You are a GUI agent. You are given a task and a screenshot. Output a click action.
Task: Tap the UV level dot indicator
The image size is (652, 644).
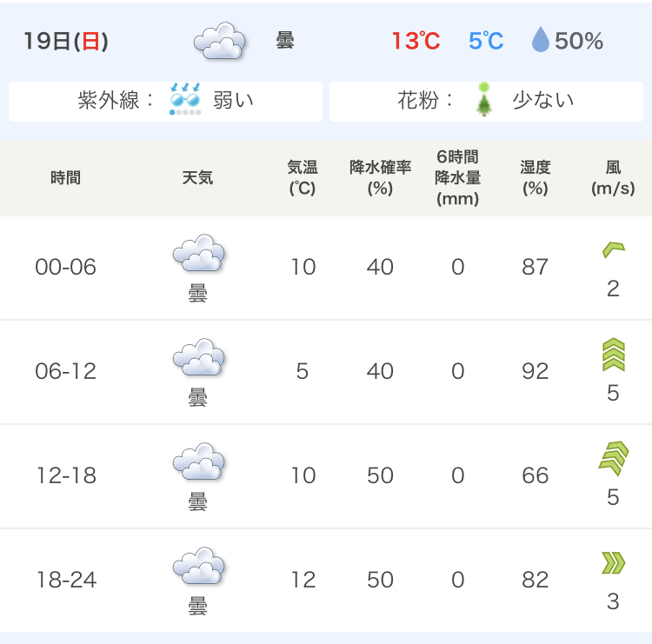185,112
